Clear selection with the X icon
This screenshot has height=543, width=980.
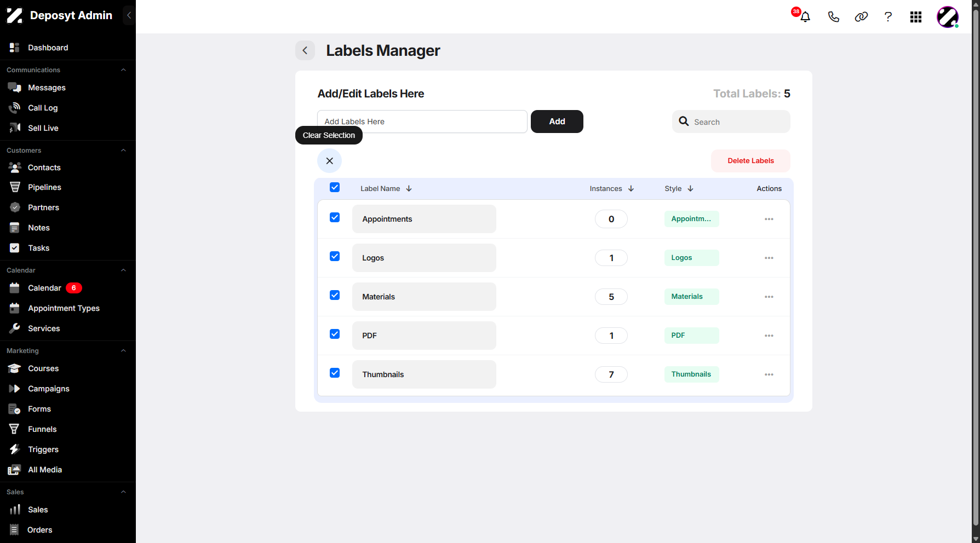tap(329, 161)
